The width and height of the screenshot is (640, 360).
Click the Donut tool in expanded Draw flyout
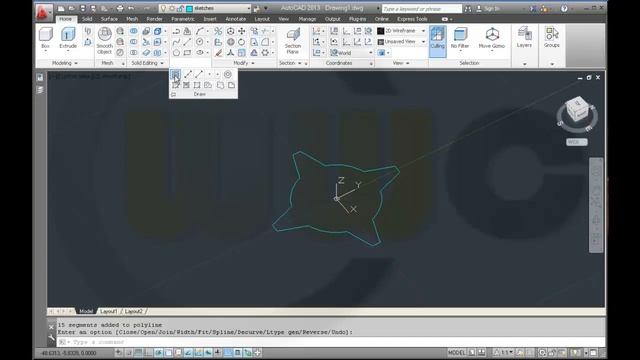(x=228, y=74)
